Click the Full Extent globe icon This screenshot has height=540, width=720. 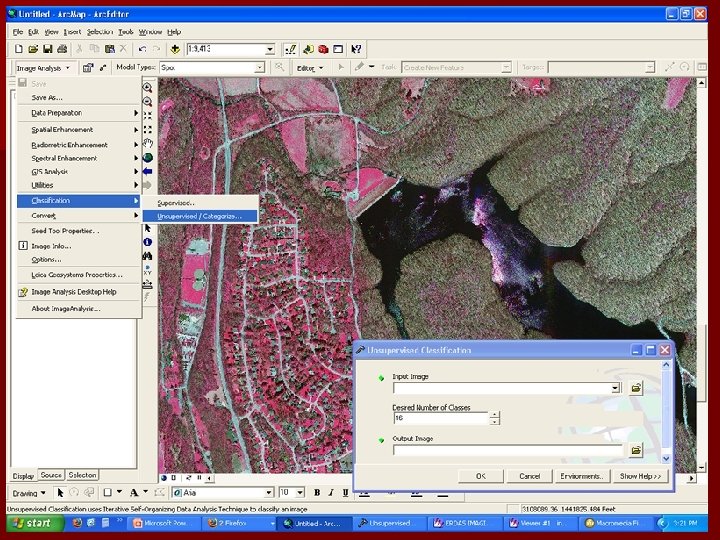pyautogui.click(x=148, y=157)
